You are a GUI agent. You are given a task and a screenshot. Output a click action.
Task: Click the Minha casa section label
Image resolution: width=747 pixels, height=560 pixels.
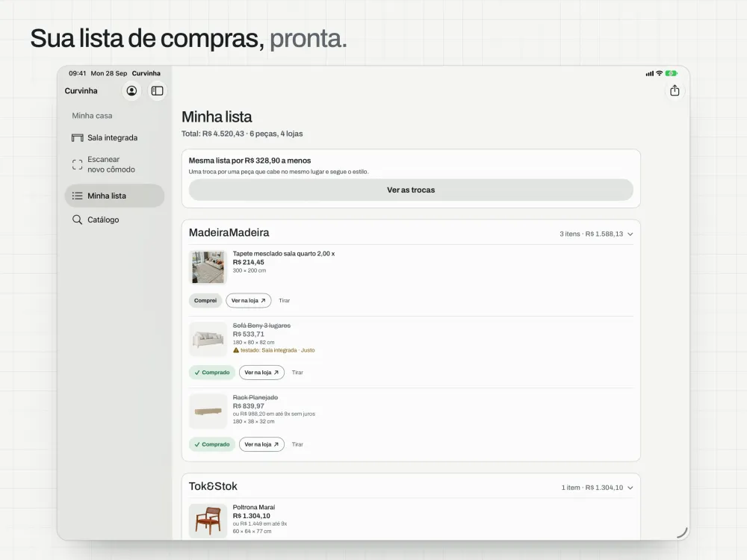tap(92, 116)
